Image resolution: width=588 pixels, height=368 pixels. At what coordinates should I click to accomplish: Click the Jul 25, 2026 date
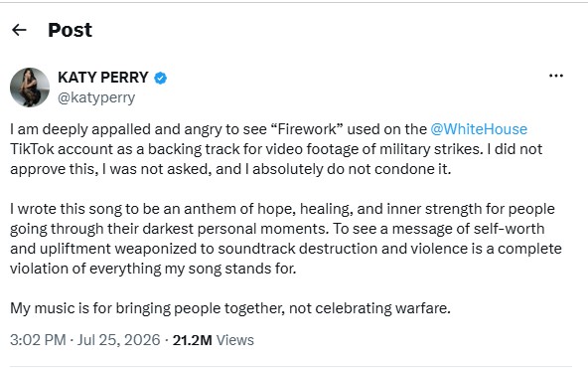click(x=119, y=340)
